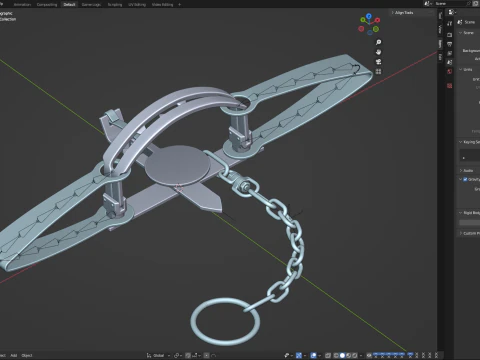Screen dimensions: 480x360
Task: Toggle viewport gizmo visibility button
Action: click(x=299, y=355)
